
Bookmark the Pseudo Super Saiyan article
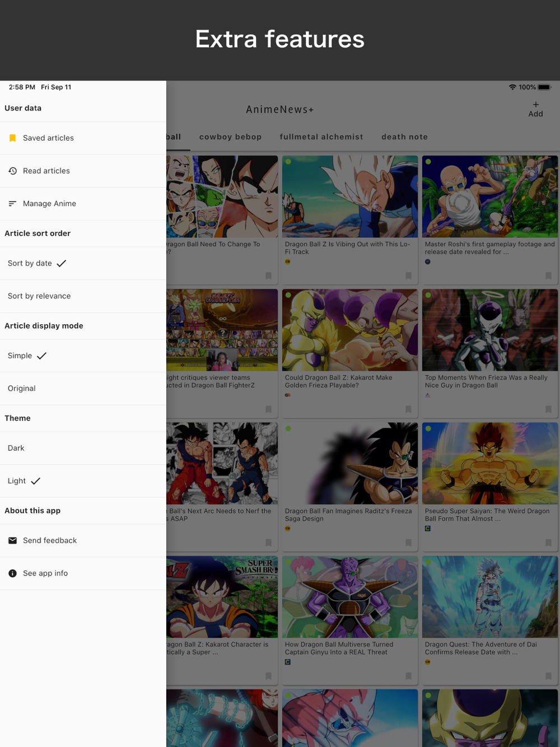(548, 543)
